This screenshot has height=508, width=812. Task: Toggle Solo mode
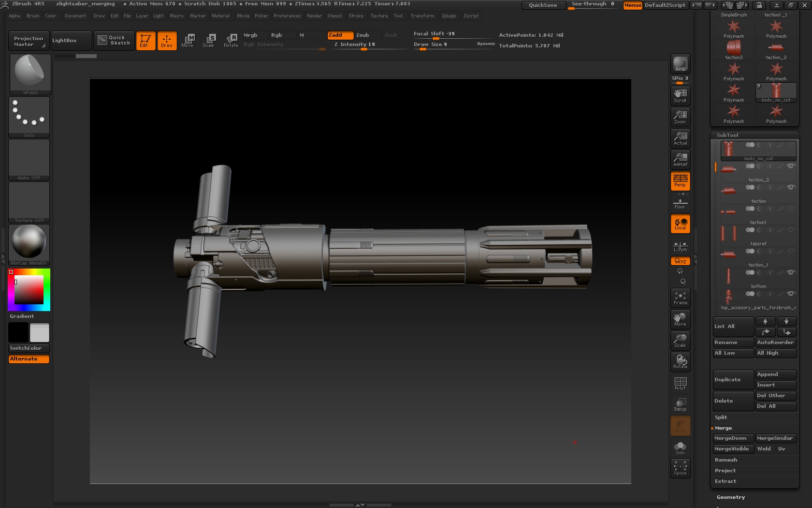[x=680, y=448]
